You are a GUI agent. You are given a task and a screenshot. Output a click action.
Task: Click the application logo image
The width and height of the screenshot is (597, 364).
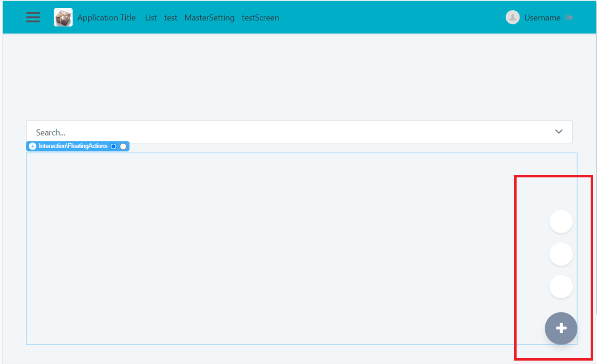63,17
